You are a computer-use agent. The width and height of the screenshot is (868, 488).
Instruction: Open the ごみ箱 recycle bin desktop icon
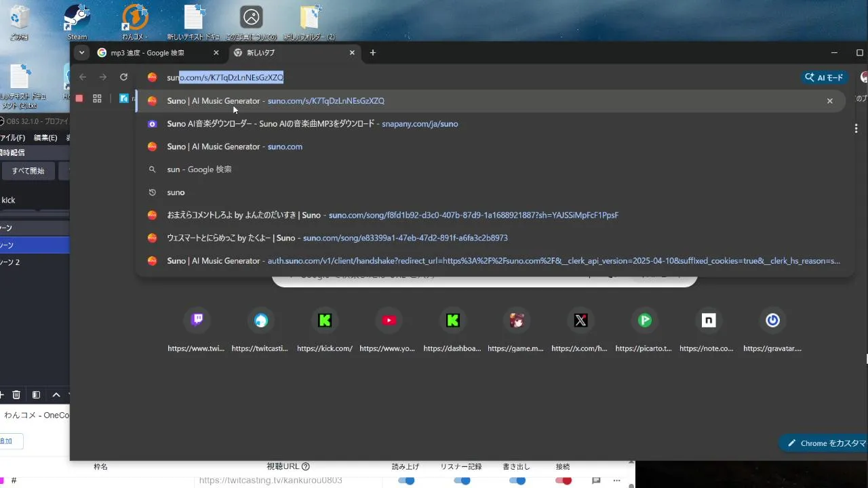(x=19, y=22)
